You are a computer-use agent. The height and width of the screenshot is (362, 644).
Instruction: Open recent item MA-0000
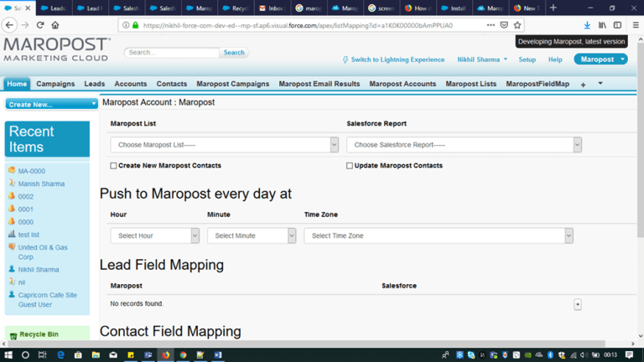(x=32, y=171)
